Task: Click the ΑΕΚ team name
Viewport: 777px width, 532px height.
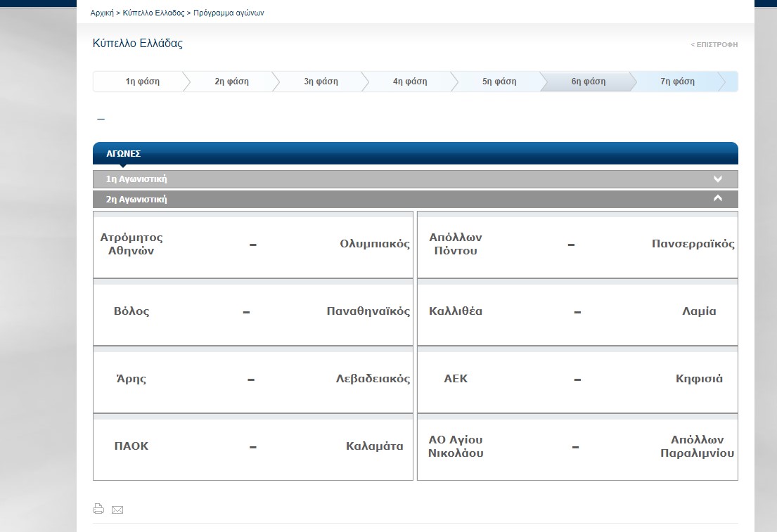Action: pos(456,378)
